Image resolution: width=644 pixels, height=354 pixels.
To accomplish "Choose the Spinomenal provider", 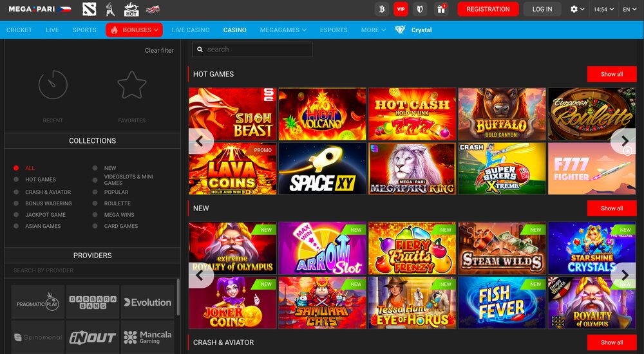I will pyautogui.click(x=38, y=337).
